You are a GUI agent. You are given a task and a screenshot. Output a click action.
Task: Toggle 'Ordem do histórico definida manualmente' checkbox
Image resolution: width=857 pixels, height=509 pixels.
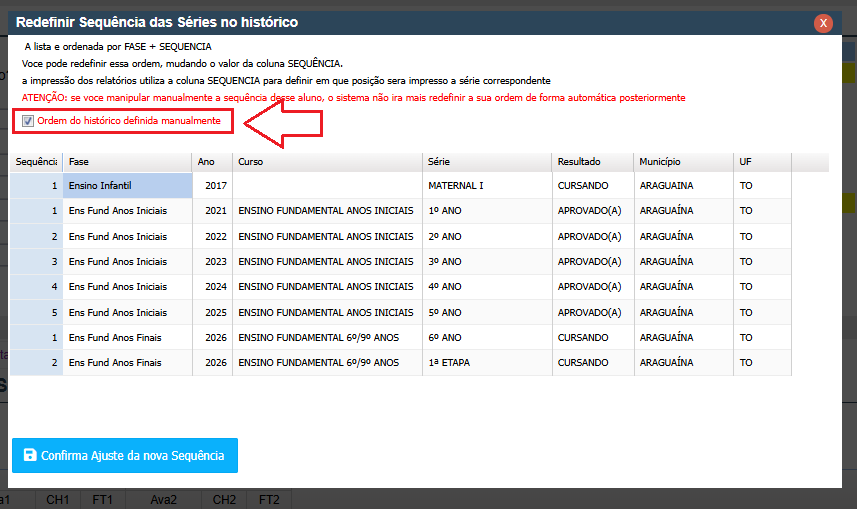click(x=28, y=121)
